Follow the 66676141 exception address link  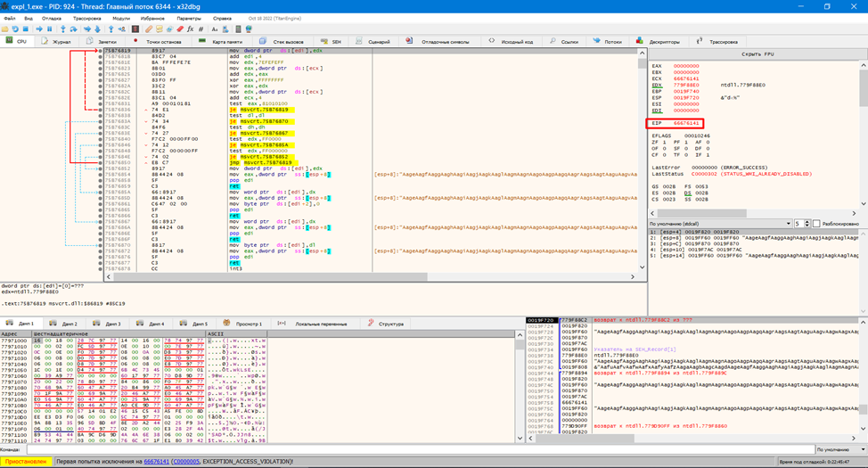156,462
